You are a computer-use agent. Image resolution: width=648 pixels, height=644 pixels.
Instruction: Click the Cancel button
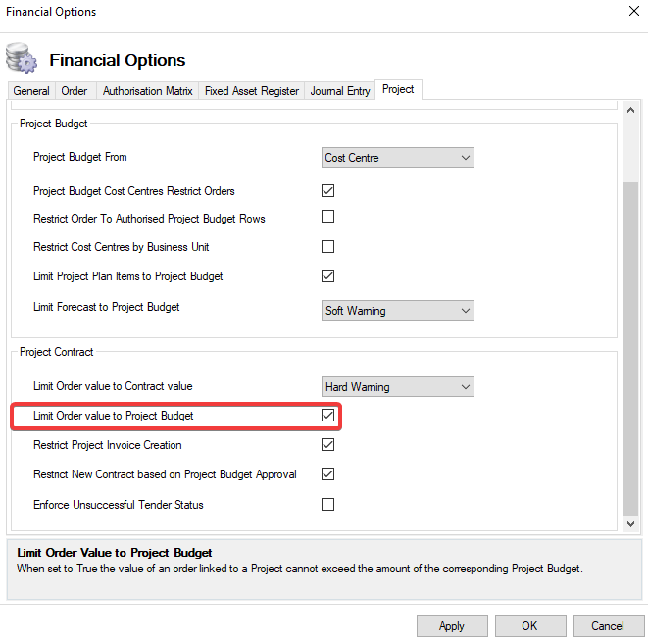[607, 626]
